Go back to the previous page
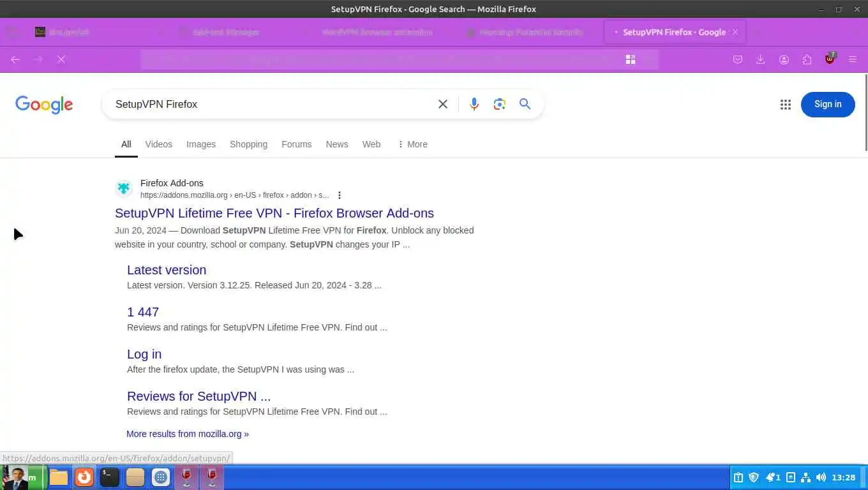868x490 pixels. 15,59
